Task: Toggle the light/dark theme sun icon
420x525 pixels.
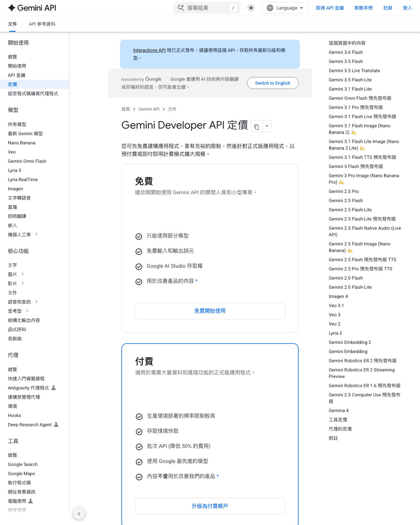Action: click(x=251, y=8)
